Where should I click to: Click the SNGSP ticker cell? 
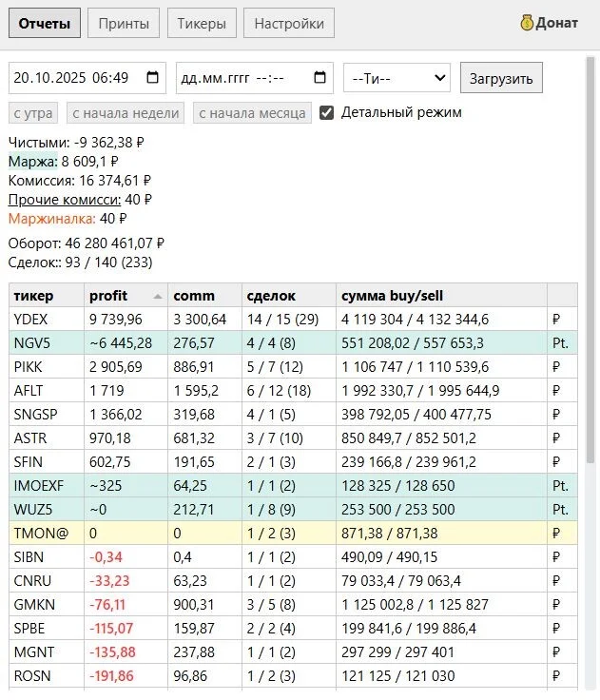[47, 415]
